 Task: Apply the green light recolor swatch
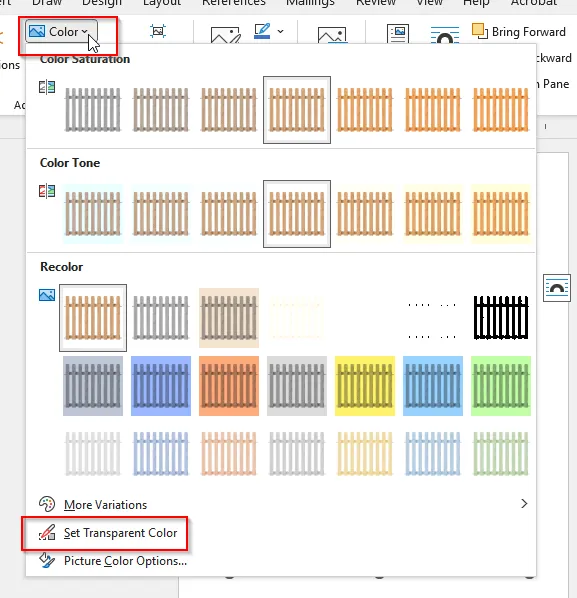point(501,454)
